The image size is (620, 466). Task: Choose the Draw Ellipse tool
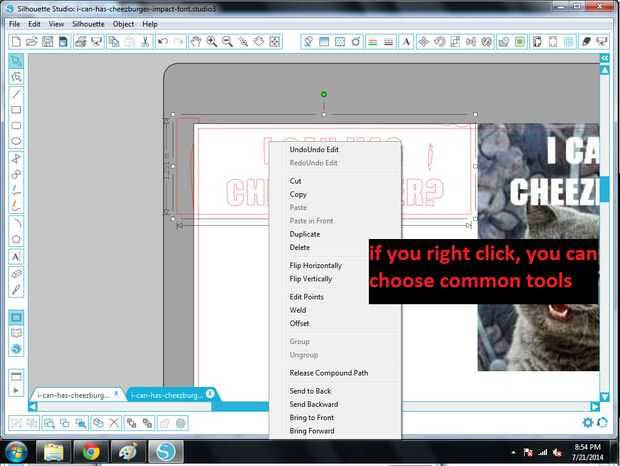tap(16, 141)
